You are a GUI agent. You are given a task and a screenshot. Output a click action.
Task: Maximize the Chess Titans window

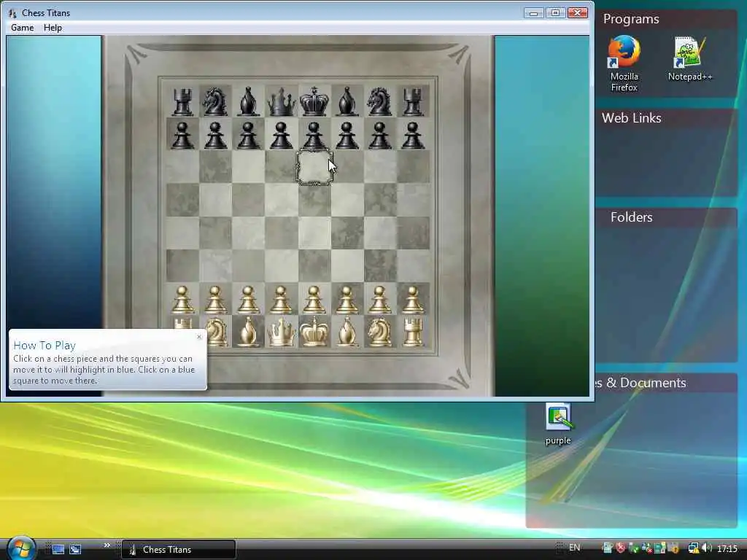click(555, 13)
